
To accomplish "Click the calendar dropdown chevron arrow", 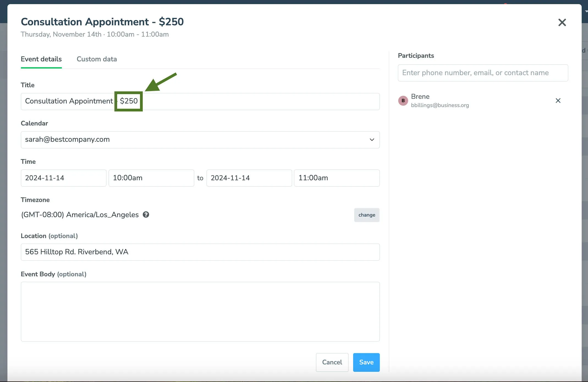I will (x=372, y=140).
